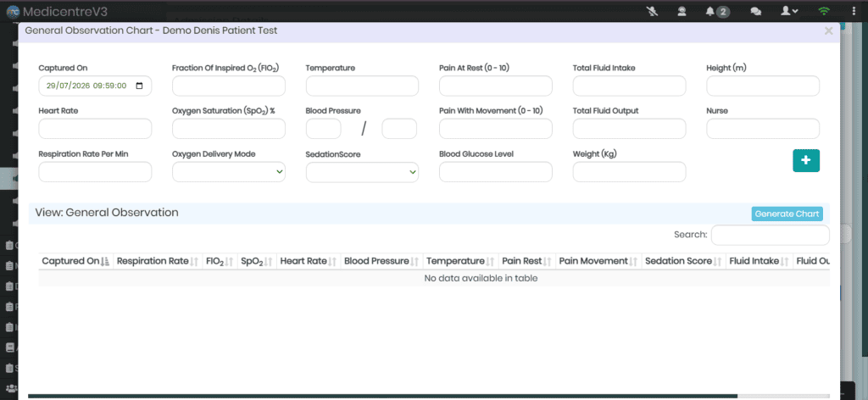Open the chat messages icon
The width and height of the screenshot is (868, 400).
[x=755, y=11]
